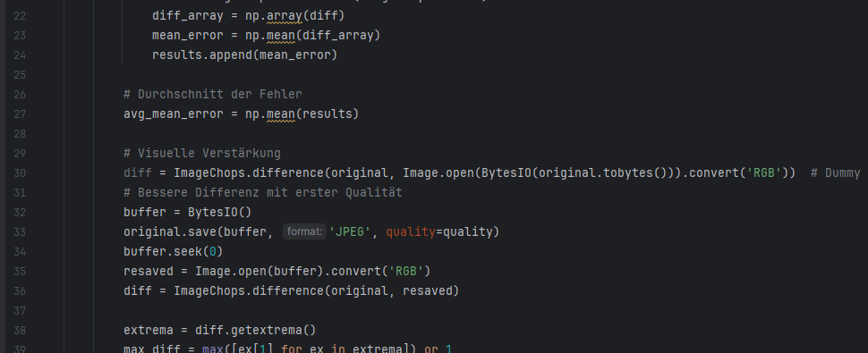Click the comment '# Durchschnitt der Fehler'
The image size is (868, 353).
[213, 95]
